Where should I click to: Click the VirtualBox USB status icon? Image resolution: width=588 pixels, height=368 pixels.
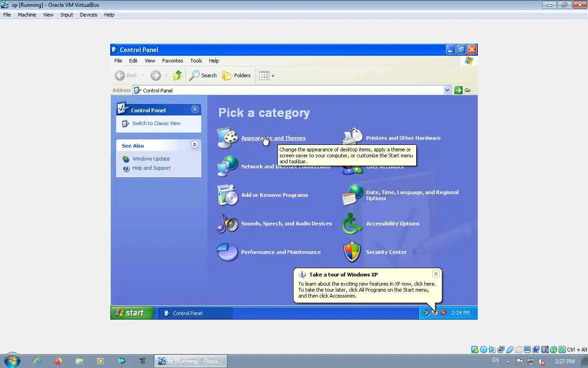[x=510, y=350]
